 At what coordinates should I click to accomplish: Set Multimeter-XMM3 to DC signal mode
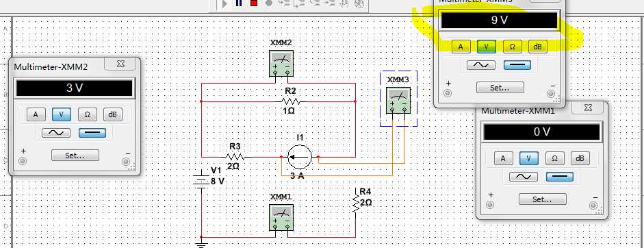pyautogui.click(x=517, y=65)
